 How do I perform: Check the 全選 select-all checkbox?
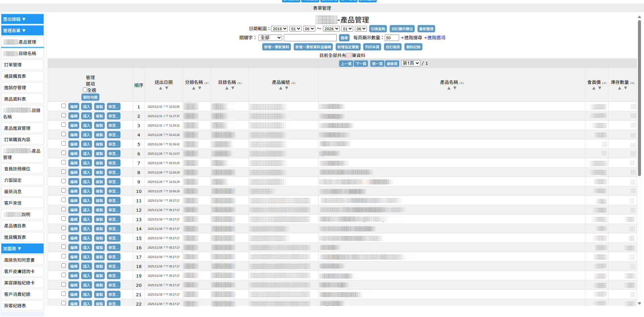[85, 90]
